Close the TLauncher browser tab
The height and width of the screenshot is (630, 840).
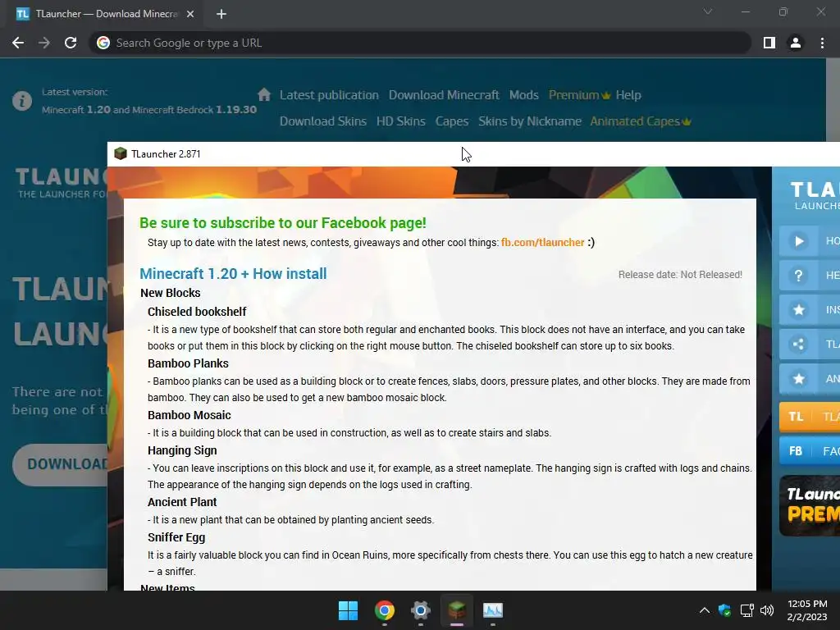pyautogui.click(x=190, y=14)
